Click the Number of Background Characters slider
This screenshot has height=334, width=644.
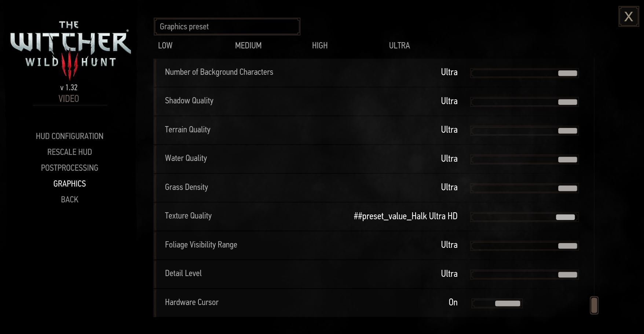point(524,73)
